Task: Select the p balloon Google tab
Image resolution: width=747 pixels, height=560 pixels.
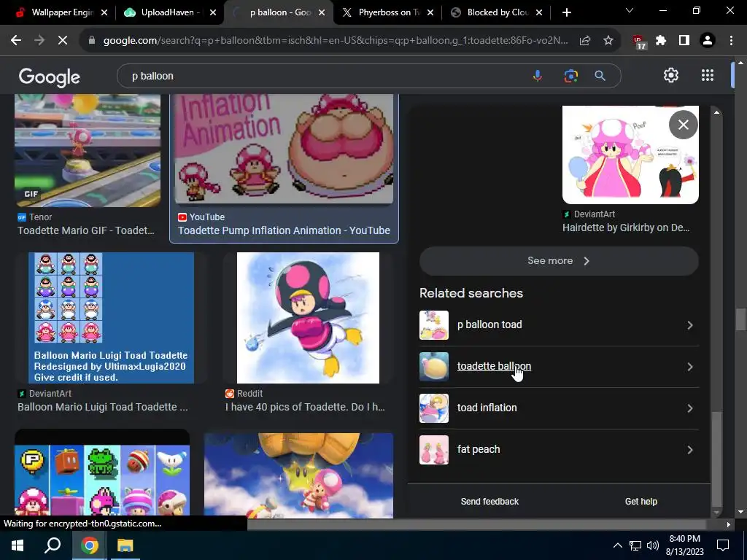Action: 278,12
